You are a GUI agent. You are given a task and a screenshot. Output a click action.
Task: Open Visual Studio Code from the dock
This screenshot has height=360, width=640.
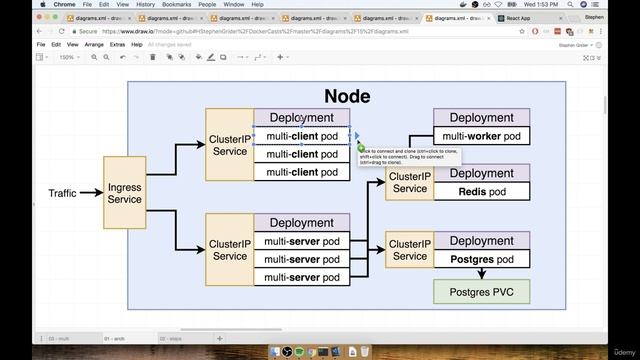(x=336, y=351)
